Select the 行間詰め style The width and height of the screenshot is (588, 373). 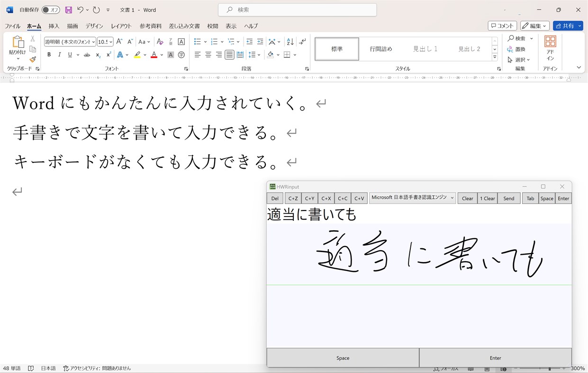(381, 49)
